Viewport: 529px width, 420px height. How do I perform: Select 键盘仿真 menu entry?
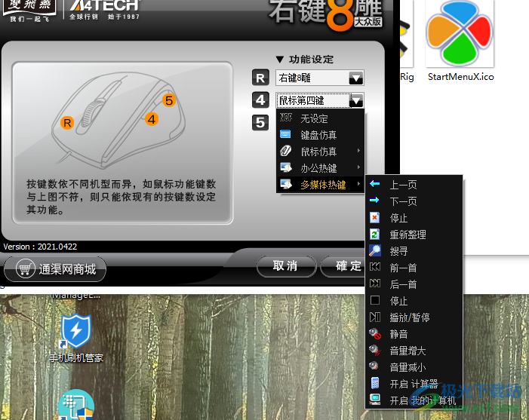[x=320, y=134]
